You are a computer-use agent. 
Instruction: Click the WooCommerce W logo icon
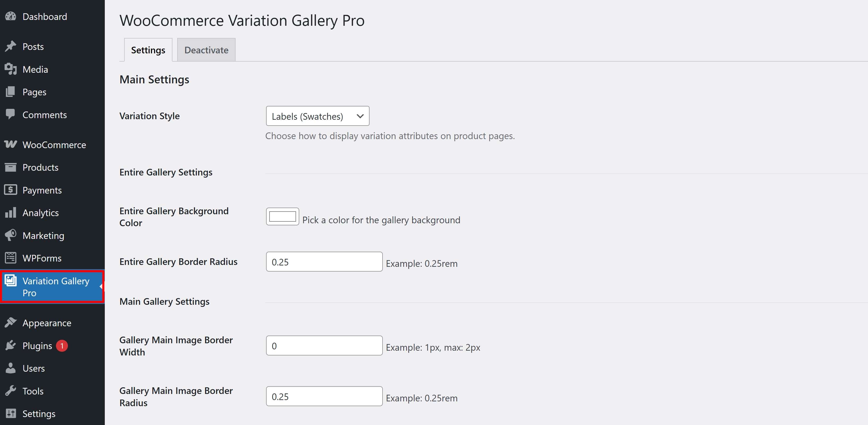(x=11, y=144)
